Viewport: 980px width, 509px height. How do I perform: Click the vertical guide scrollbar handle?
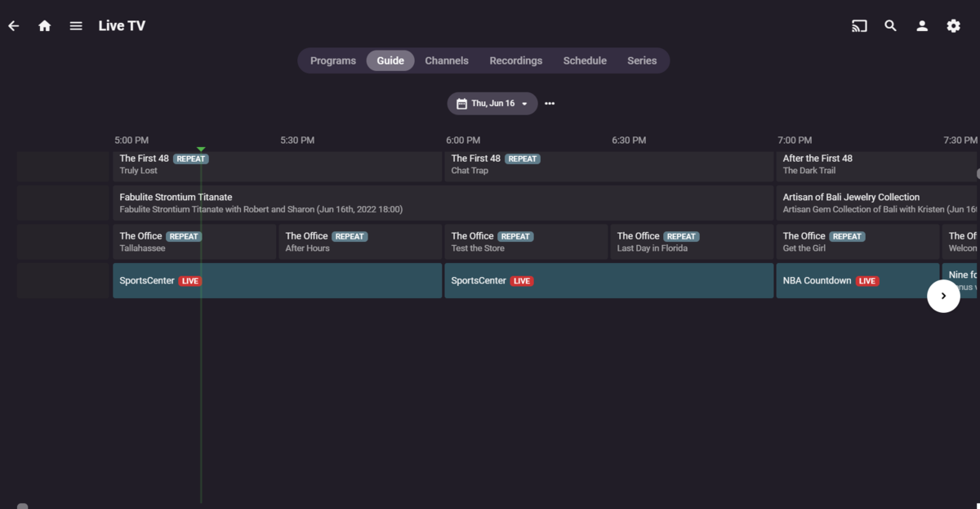(978, 174)
